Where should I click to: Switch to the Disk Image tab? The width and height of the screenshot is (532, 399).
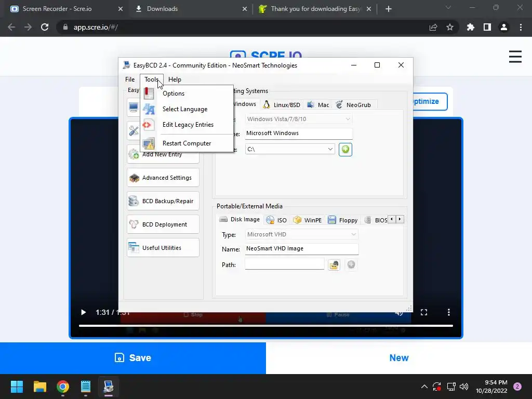coord(240,220)
